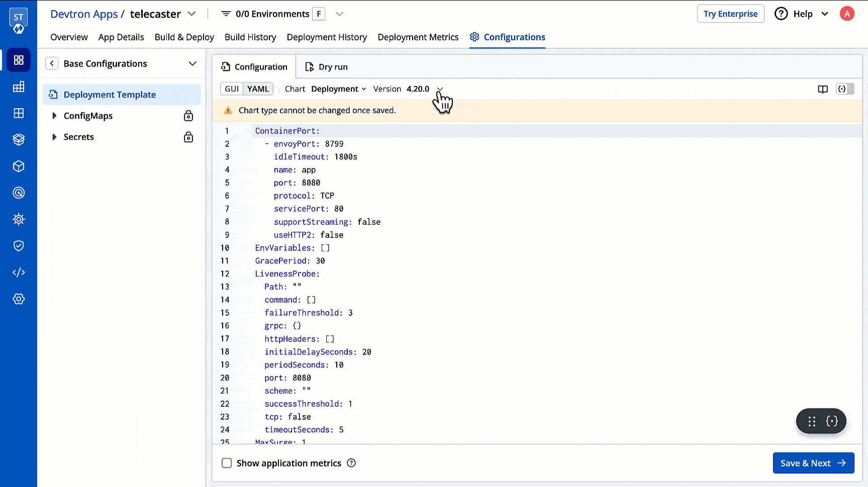Screen dimensions: 868x487
Task: Open the Applications panel in the sidebar
Action: tap(19, 60)
